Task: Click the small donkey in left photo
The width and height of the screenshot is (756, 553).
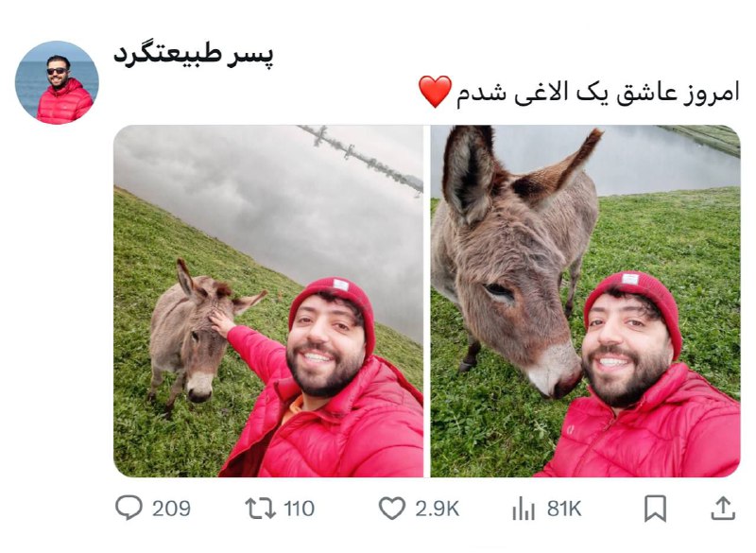Action: (196, 333)
